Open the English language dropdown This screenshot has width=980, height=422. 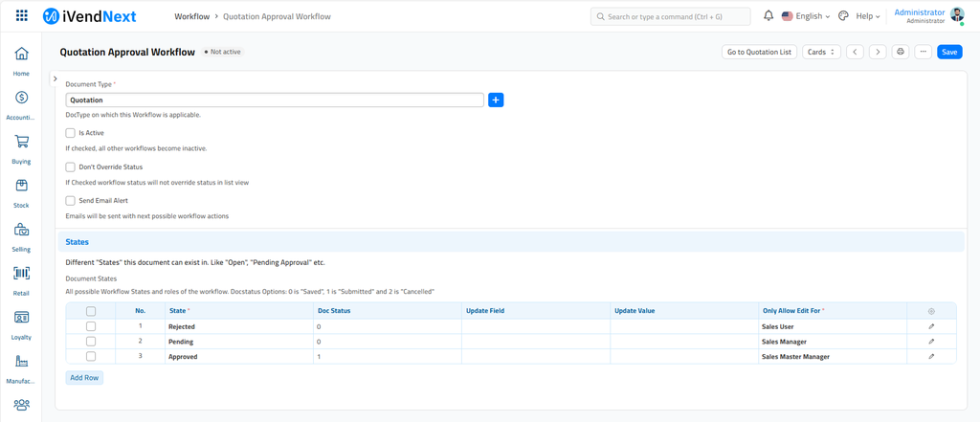click(x=806, y=16)
